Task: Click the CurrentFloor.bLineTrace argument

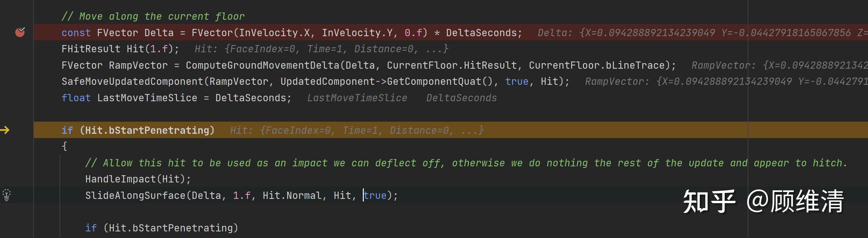Action: [597, 65]
